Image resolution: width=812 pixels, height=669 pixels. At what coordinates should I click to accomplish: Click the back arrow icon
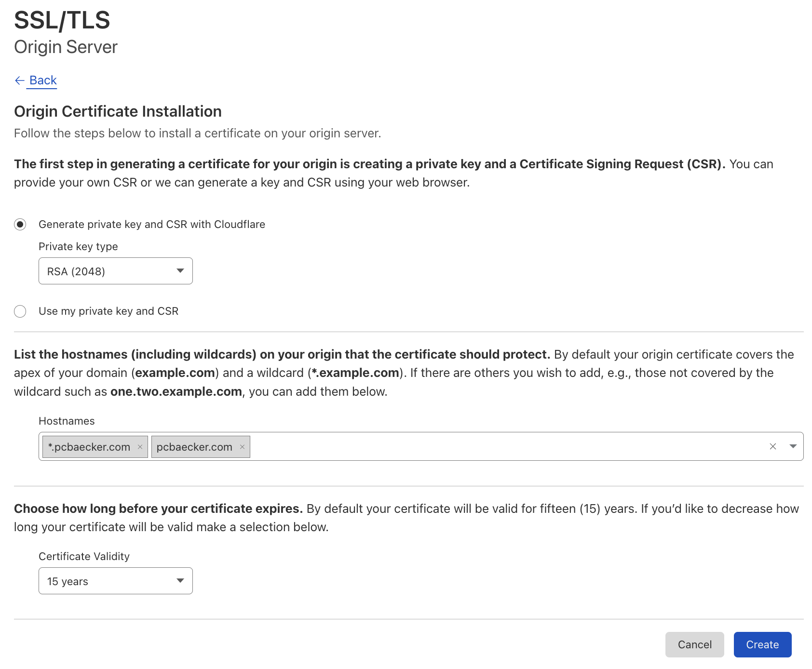pos(20,80)
